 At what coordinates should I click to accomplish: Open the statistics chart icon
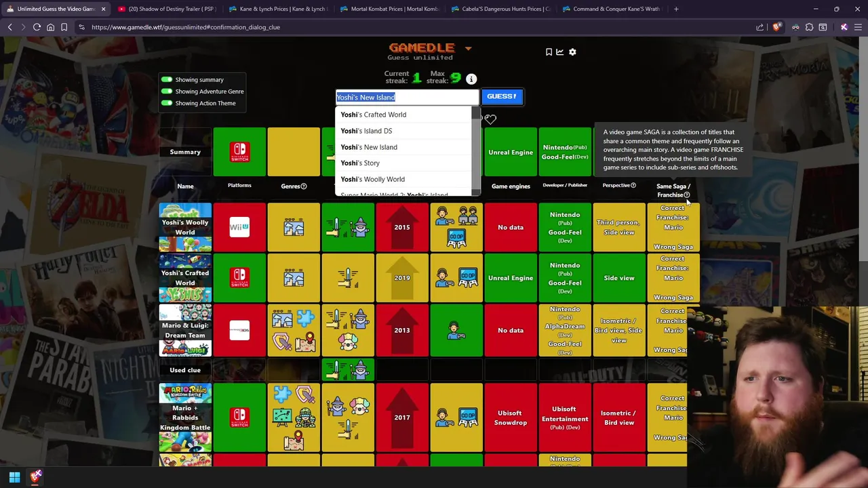[x=560, y=52]
